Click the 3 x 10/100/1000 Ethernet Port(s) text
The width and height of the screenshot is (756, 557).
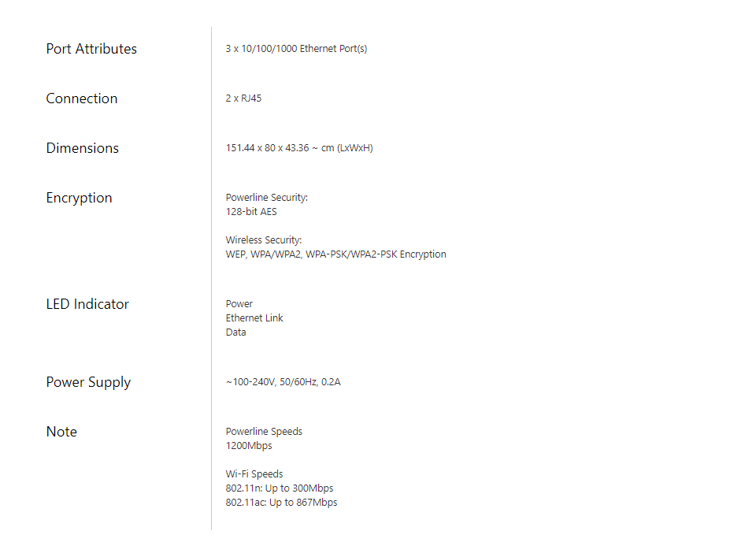point(296,49)
